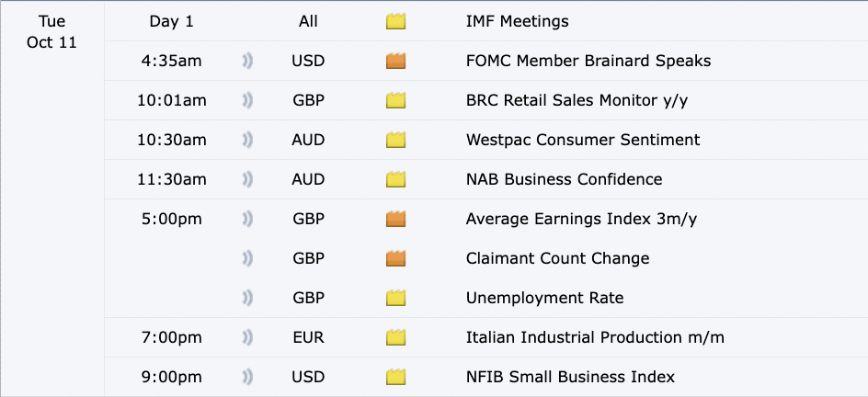Click orange impact icon for Average Earnings

pos(396,220)
